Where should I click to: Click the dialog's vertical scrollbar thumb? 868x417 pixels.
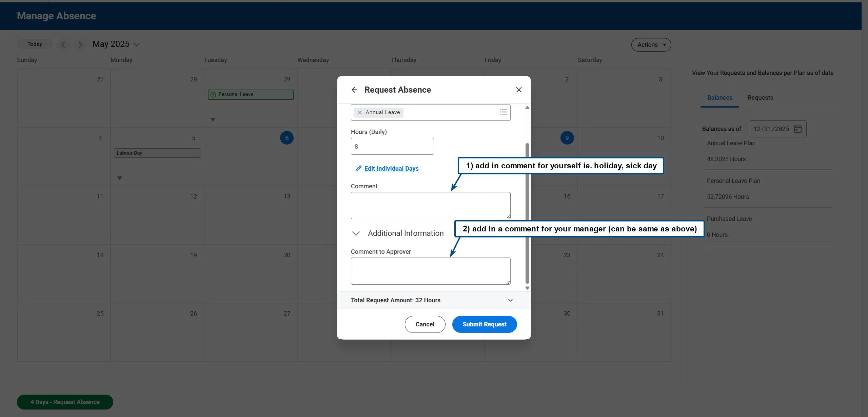[527, 213]
